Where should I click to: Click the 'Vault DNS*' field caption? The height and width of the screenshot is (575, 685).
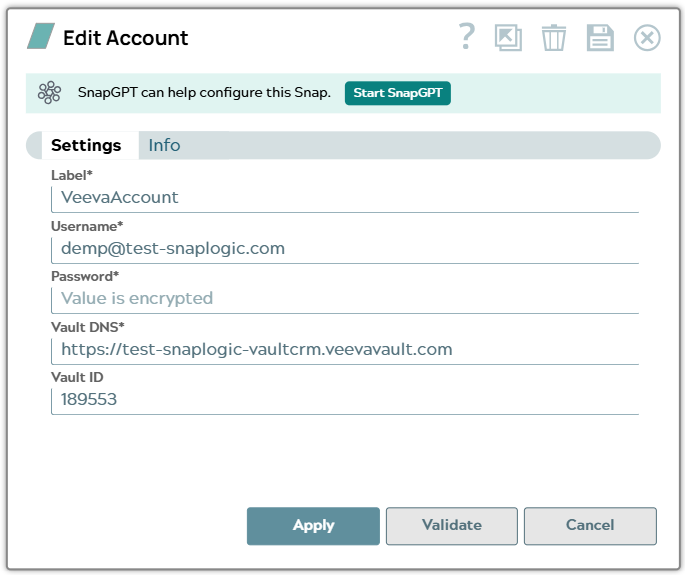(x=87, y=327)
